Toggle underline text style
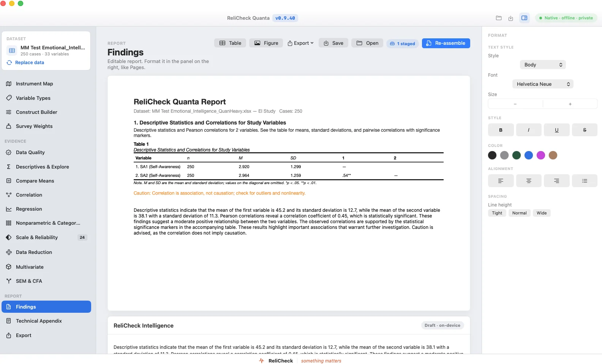602x364 pixels. point(556,130)
